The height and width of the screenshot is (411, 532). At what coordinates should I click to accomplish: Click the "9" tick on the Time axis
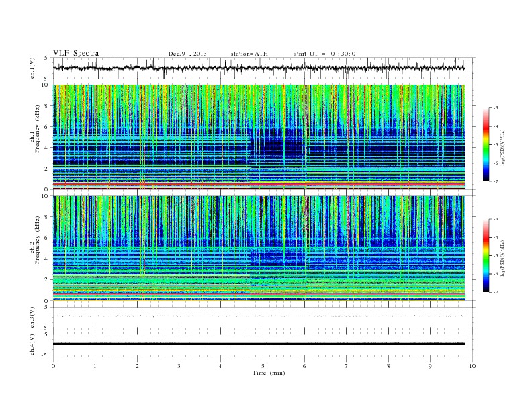(430, 366)
